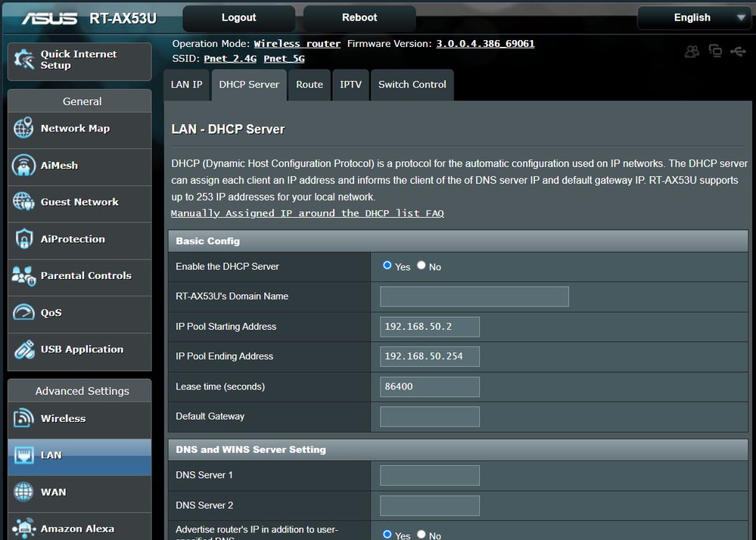Screen dimensions: 756x540
Task: Expand the English language dropdown
Action: 694,17
